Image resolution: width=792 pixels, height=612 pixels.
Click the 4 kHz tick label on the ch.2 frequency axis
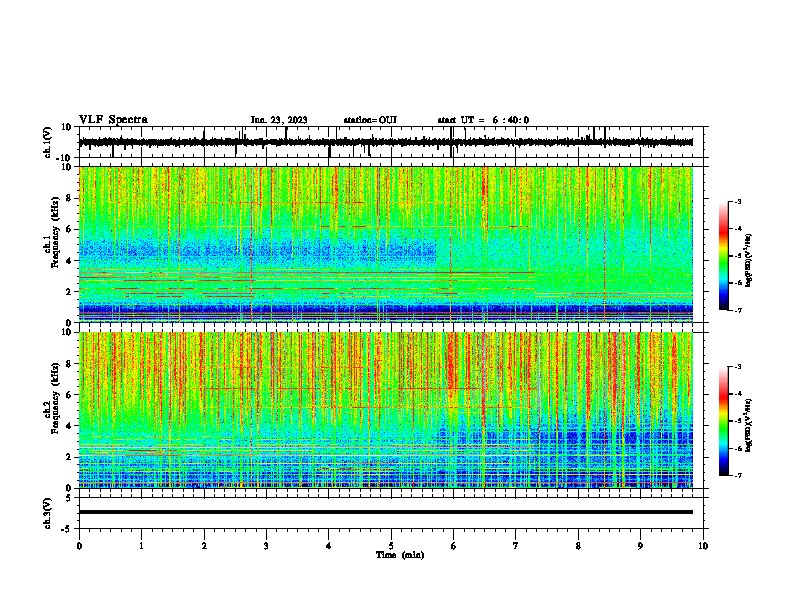69,426
